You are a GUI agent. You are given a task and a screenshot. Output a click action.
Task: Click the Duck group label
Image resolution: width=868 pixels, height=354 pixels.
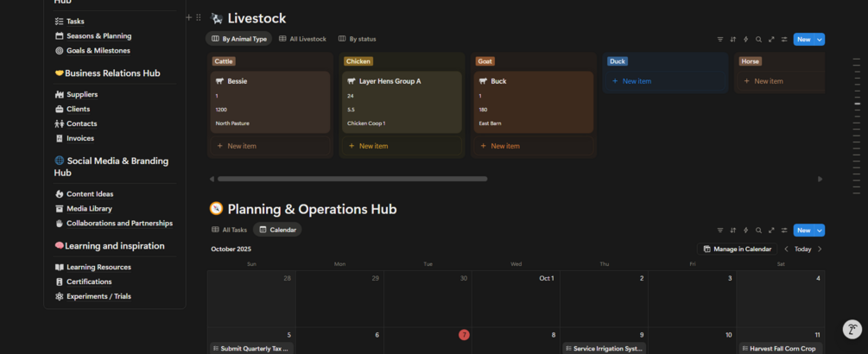pos(618,61)
